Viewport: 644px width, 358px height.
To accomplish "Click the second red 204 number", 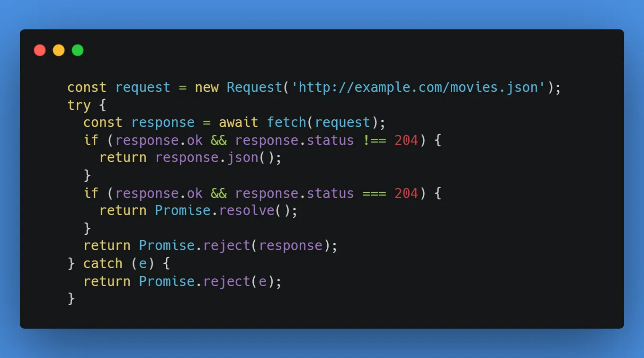I will click(406, 194).
